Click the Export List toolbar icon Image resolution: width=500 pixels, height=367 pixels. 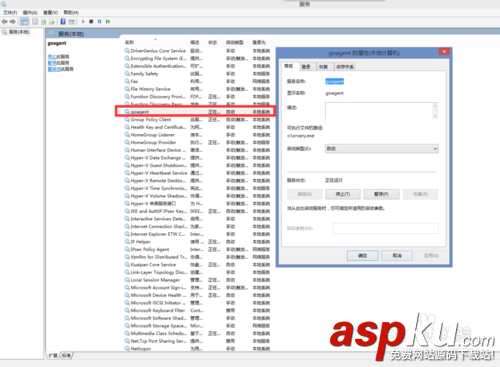coord(52,22)
